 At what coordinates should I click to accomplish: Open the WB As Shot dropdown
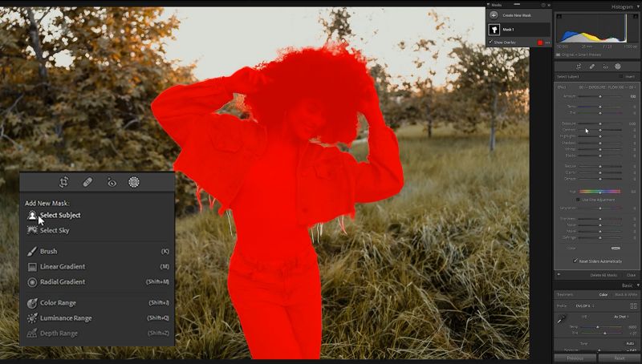(x=621, y=317)
